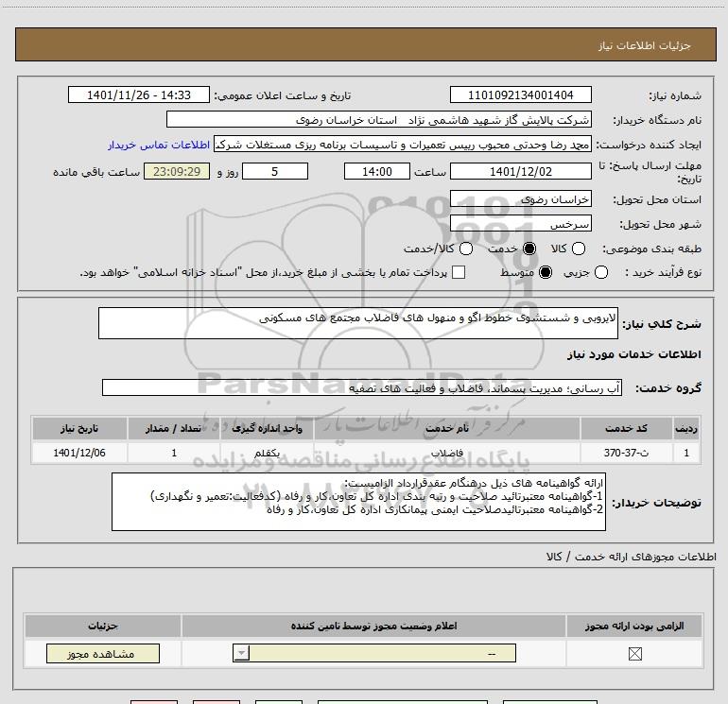The height and width of the screenshot is (704, 728).
Task: Click the service code cell ث-37-370
Action: click(x=626, y=453)
